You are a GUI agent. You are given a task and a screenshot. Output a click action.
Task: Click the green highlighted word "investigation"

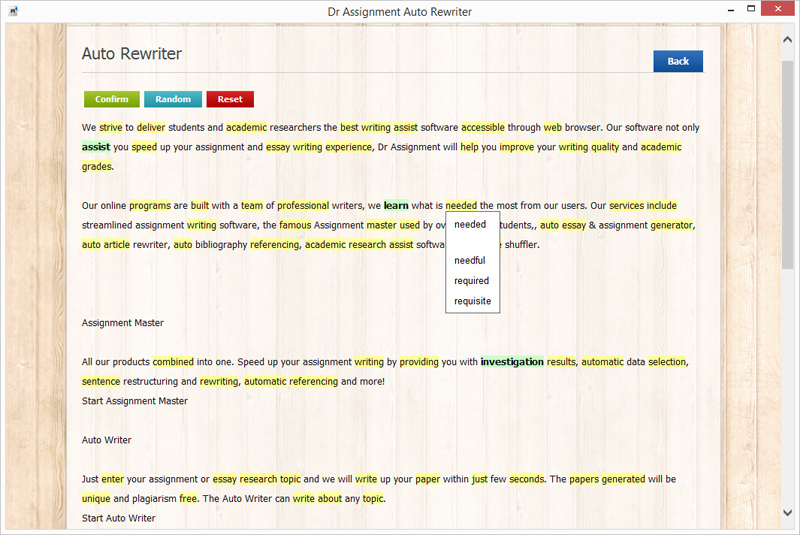click(512, 362)
